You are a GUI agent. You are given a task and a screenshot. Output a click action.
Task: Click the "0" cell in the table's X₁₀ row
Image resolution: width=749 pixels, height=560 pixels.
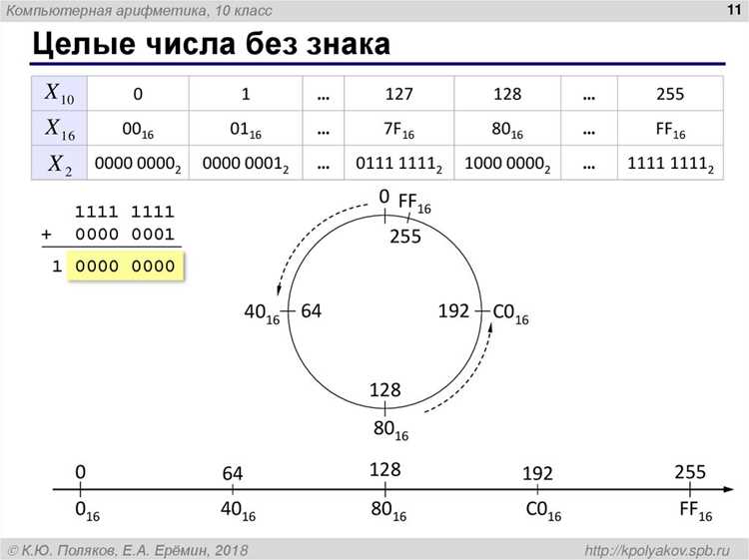[x=138, y=93]
